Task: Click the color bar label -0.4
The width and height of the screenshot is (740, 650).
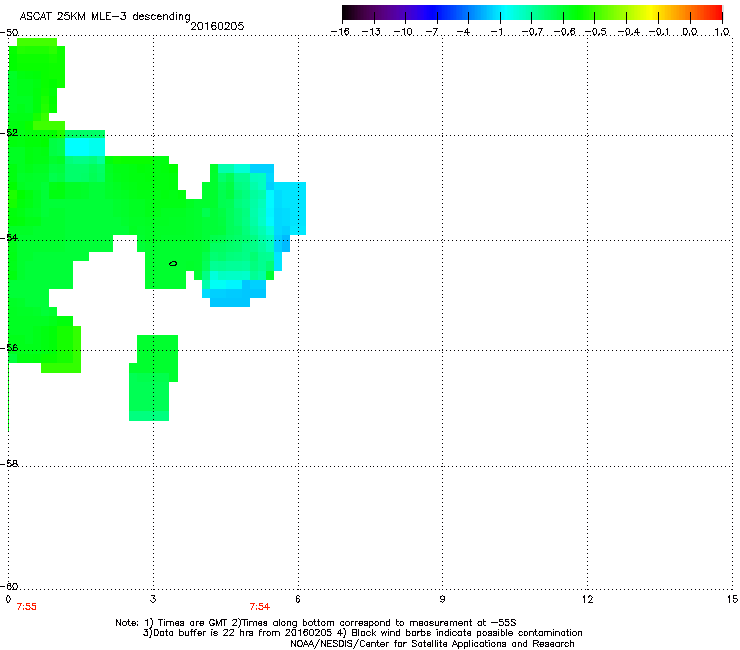Action: tap(628, 32)
